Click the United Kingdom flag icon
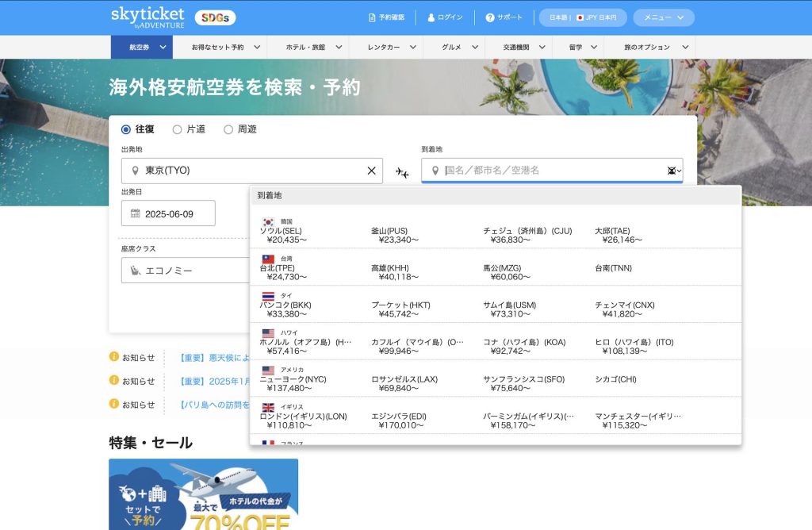 (268, 407)
